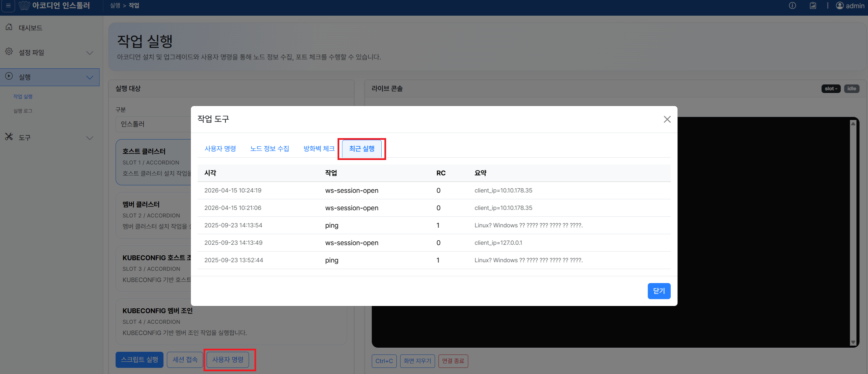The image size is (868, 374).
Task: Click the scrollbar down arrow in console
Action: click(x=853, y=342)
